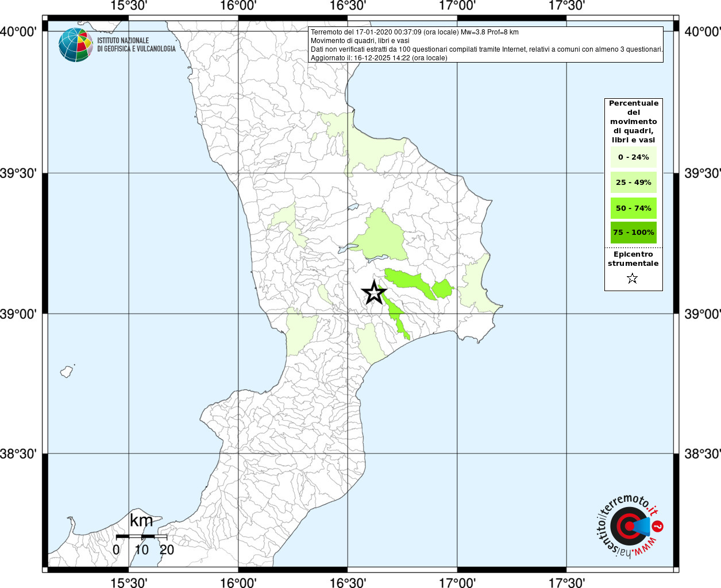Select the small bright green municipality right of the large one

[x=442, y=288]
